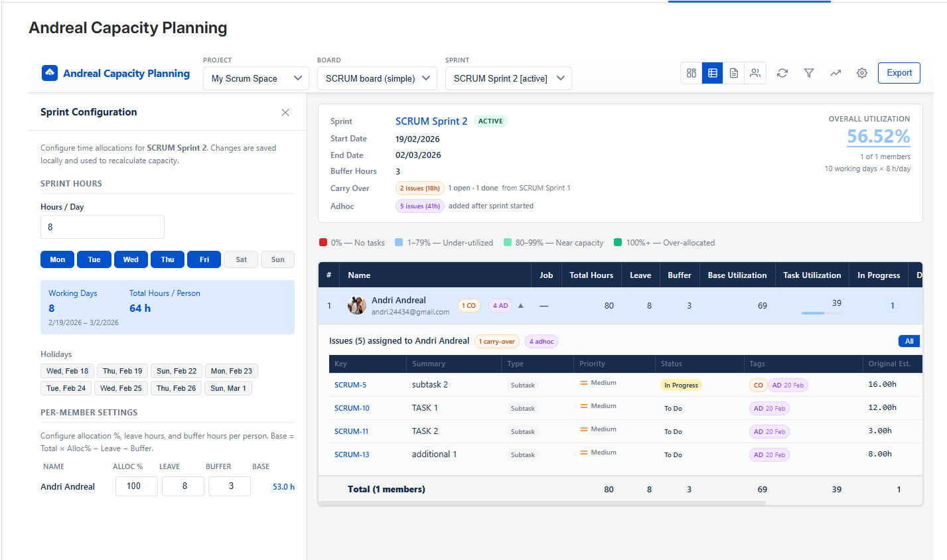
Task: Enable Saturday as a working day
Action: (x=240, y=259)
